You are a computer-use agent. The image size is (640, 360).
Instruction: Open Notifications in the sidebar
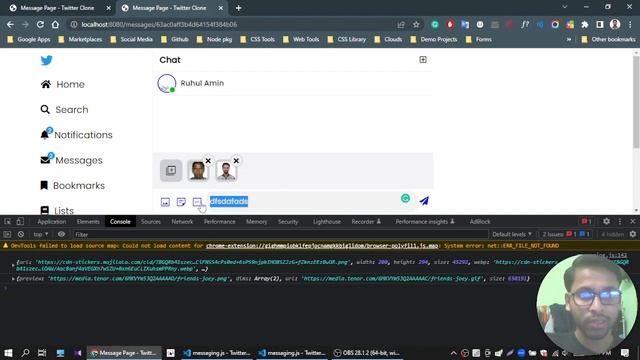coord(76,134)
